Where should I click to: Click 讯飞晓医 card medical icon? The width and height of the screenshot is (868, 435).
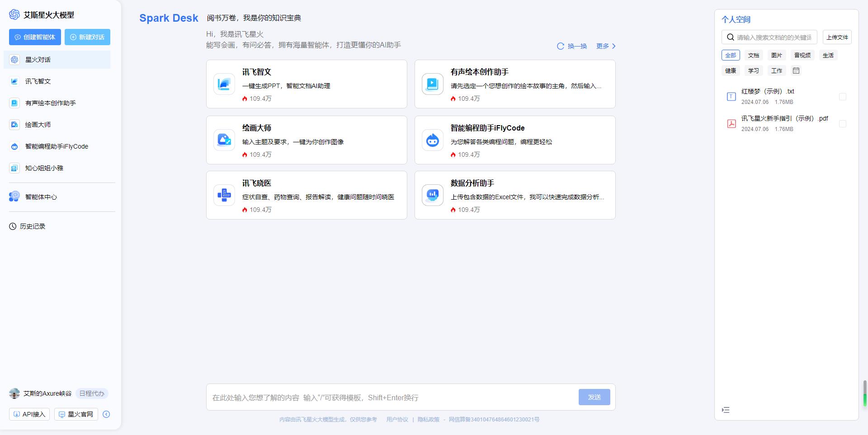(224, 195)
